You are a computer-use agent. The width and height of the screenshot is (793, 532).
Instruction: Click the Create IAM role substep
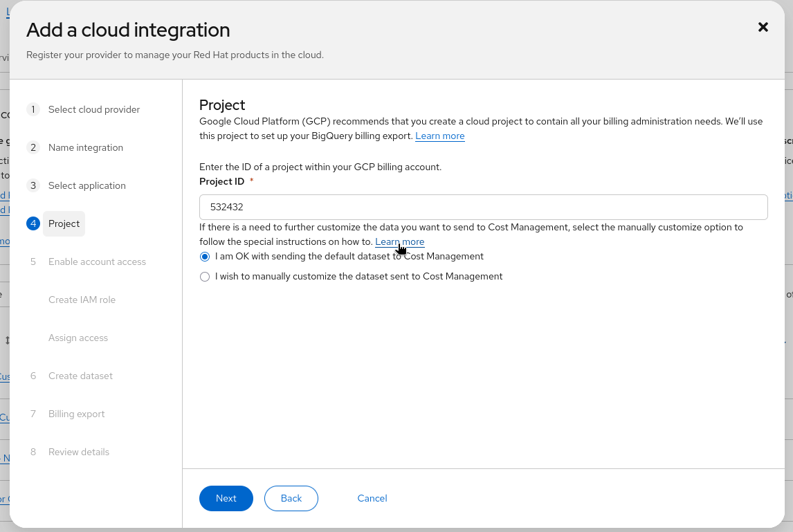pyautogui.click(x=82, y=300)
